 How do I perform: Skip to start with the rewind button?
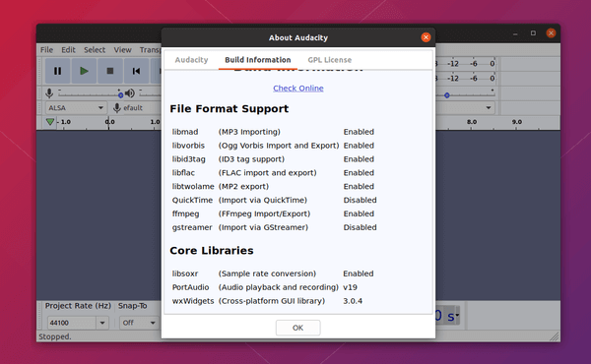(x=136, y=71)
